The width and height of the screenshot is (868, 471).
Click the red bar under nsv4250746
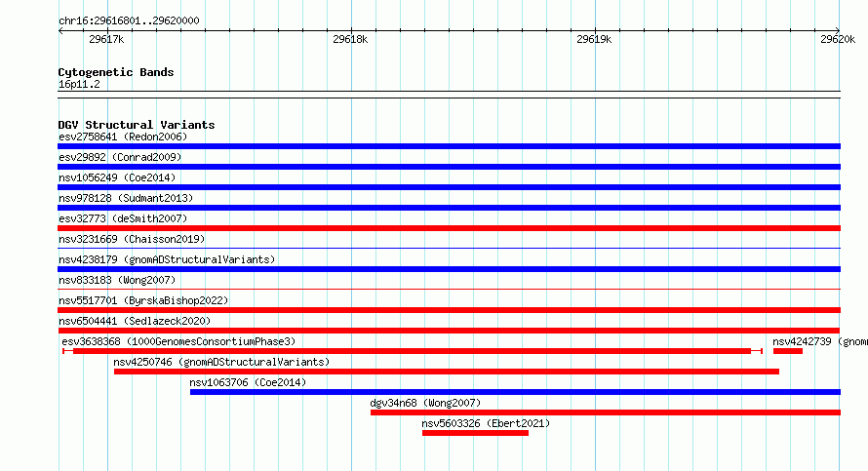point(447,372)
